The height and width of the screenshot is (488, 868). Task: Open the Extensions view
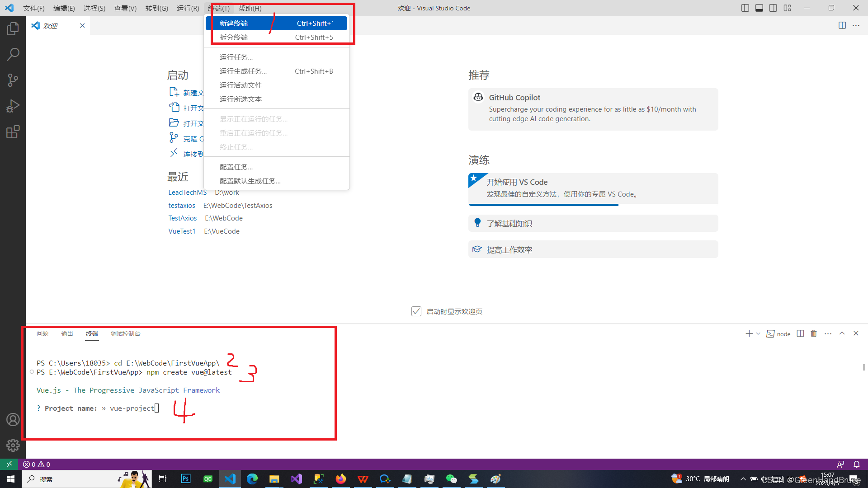[x=13, y=132]
